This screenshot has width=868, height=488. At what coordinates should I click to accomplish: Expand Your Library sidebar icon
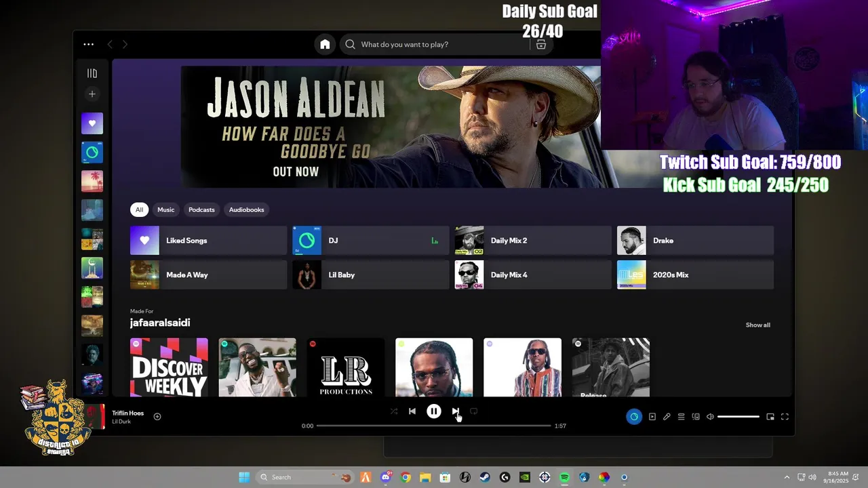click(92, 73)
